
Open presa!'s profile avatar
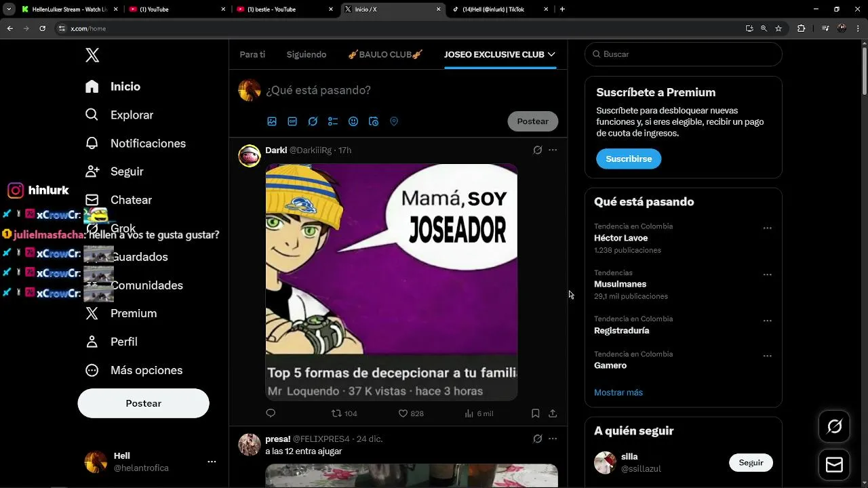coord(250,445)
